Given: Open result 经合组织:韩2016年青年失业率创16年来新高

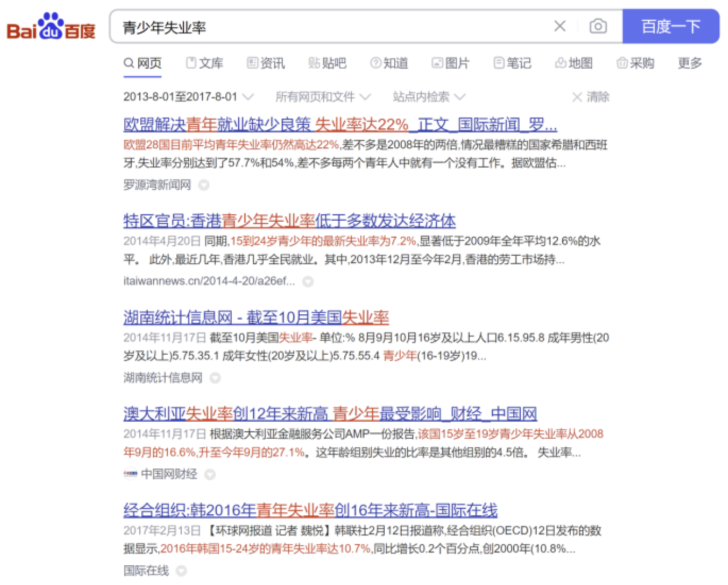Looking at the screenshot, I should click(x=310, y=510).
